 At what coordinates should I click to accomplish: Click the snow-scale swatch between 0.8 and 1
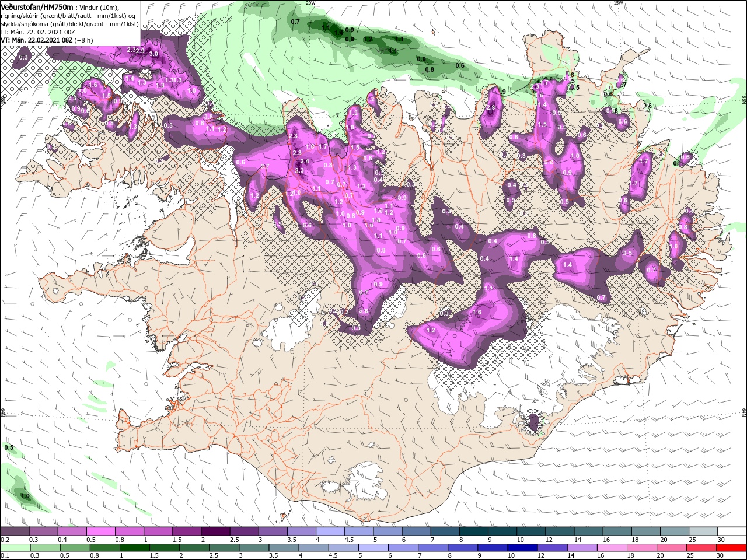(130, 531)
